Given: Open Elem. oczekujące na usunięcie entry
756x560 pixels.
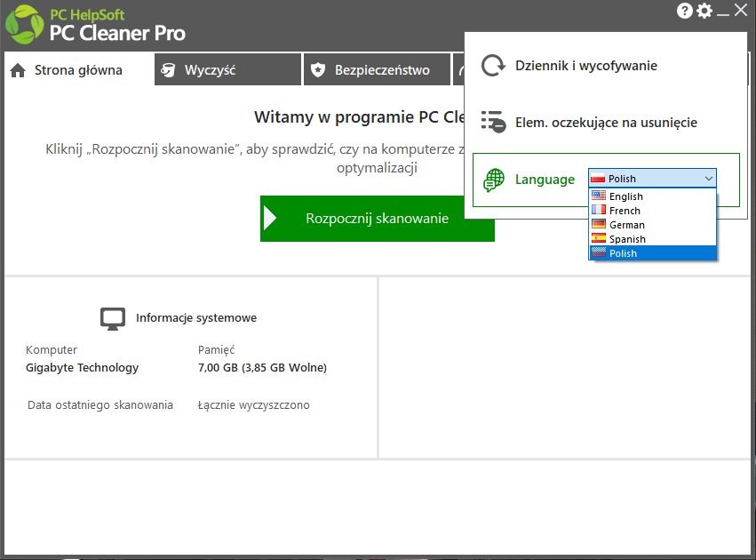Looking at the screenshot, I should pos(606,123).
